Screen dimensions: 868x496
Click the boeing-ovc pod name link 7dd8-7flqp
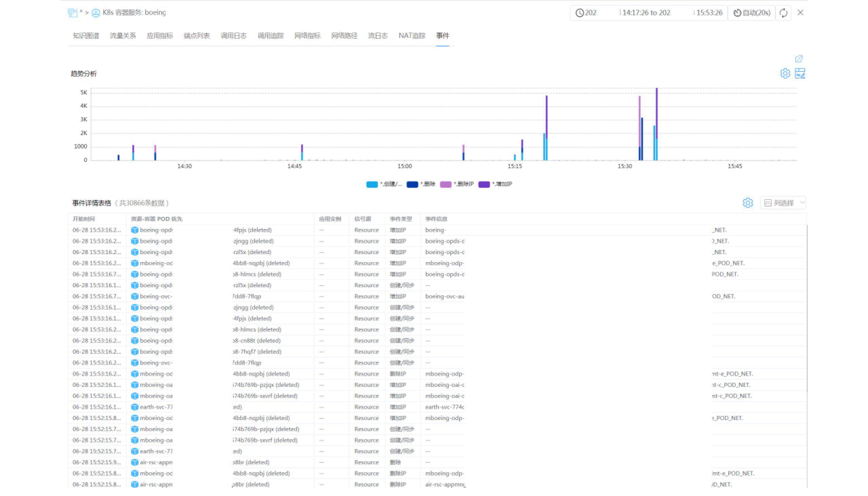click(x=247, y=296)
